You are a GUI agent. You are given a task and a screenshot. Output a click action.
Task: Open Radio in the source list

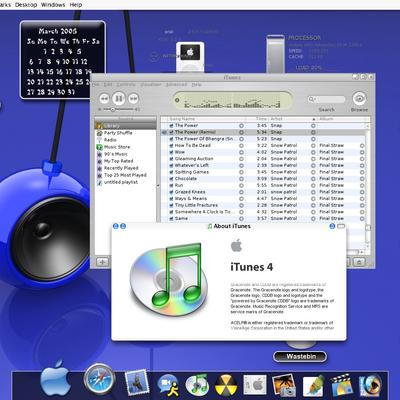tap(110, 140)
